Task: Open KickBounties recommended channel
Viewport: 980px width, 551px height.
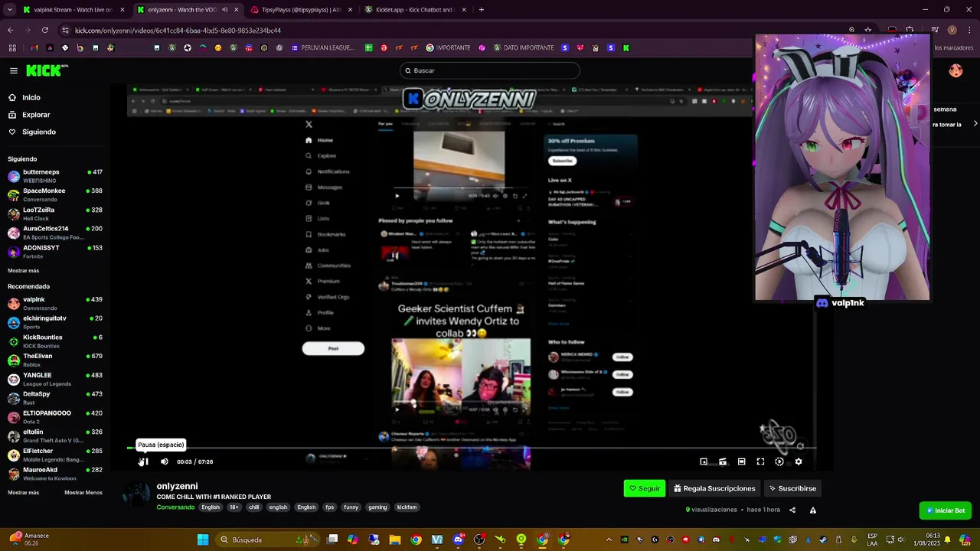Action: pyautogui.click(x=55, y=341)
